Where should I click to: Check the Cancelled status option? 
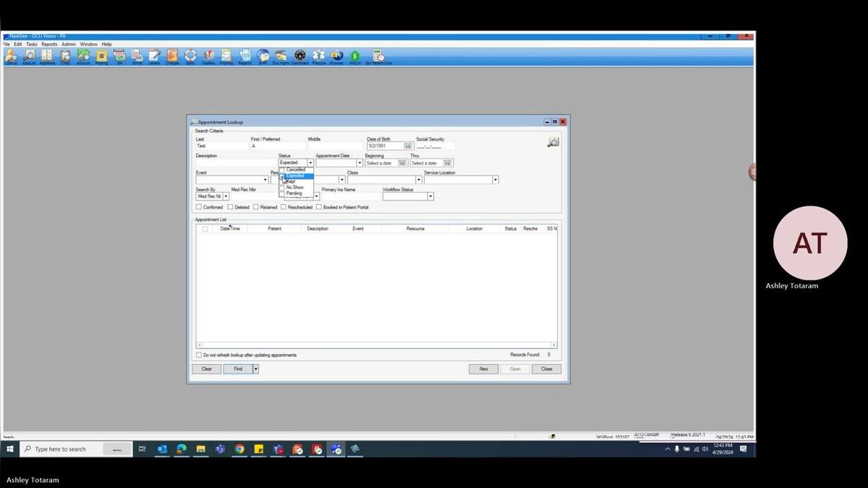pos(282,170)
